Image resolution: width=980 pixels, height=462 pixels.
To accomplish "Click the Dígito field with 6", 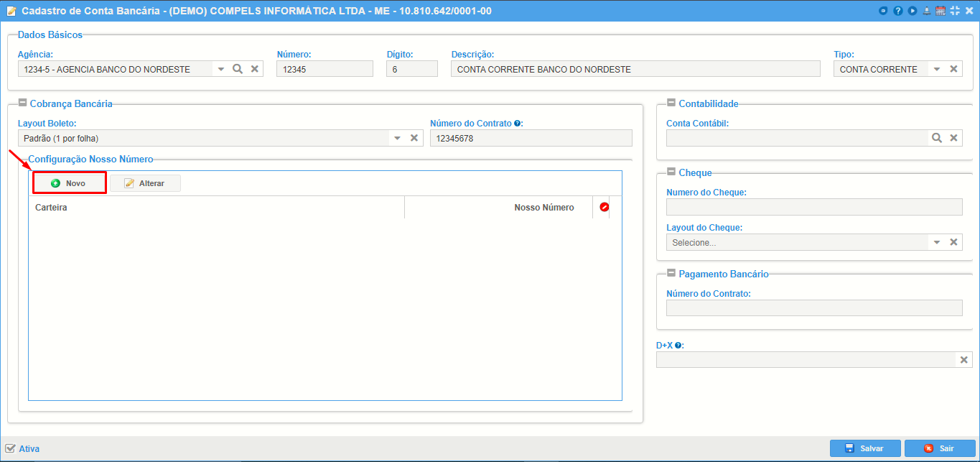I will pyautogui.click(x=412, y=69).
